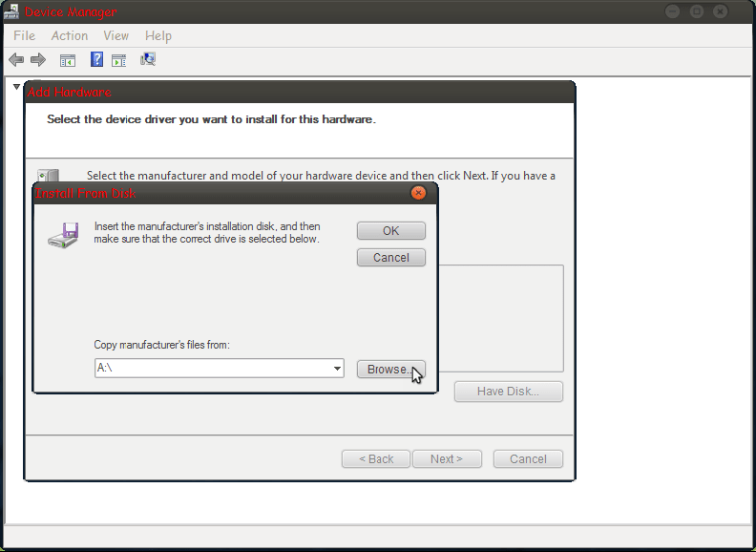The image size is (756, 552).
Task: Open the drive path dropdown arrow
Action: 337,369
